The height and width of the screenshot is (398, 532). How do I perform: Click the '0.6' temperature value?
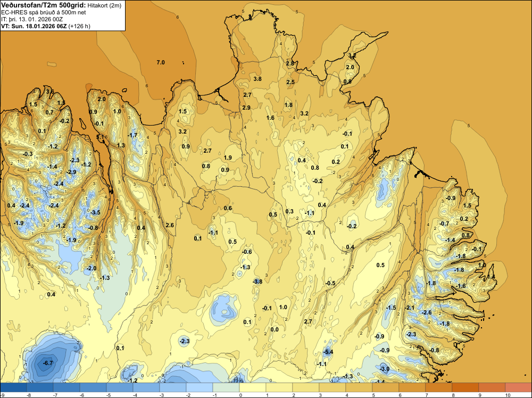[x=228, y=208]
